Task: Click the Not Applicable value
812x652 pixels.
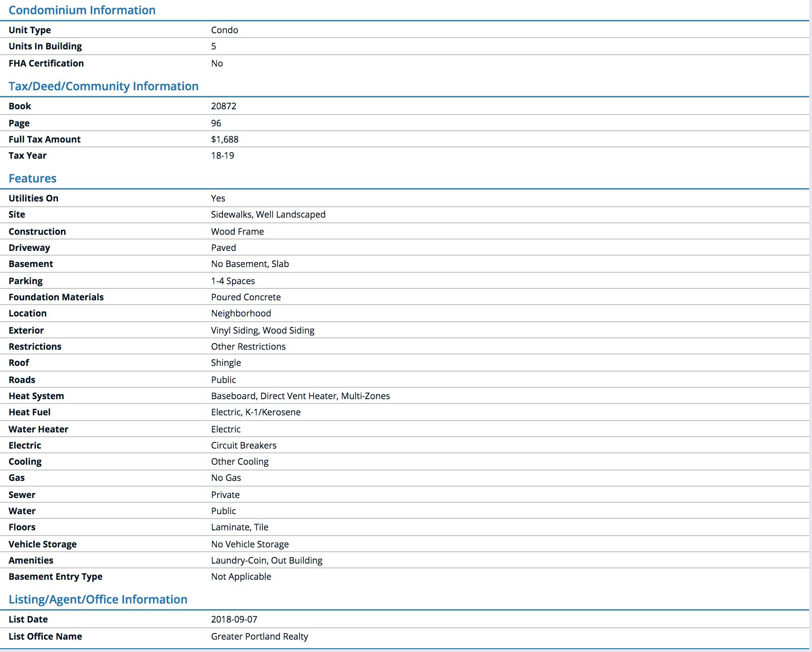Action: (x=241, y=576)
